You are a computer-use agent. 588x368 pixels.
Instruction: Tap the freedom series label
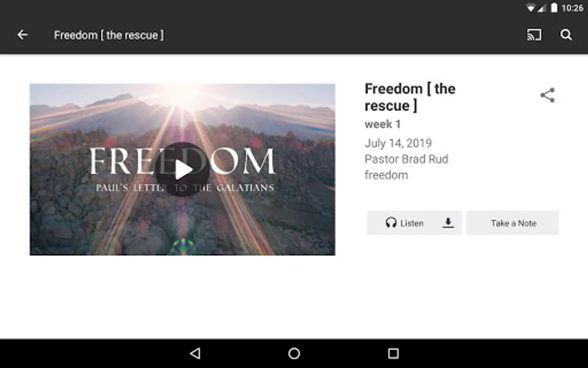click(386, 175)
